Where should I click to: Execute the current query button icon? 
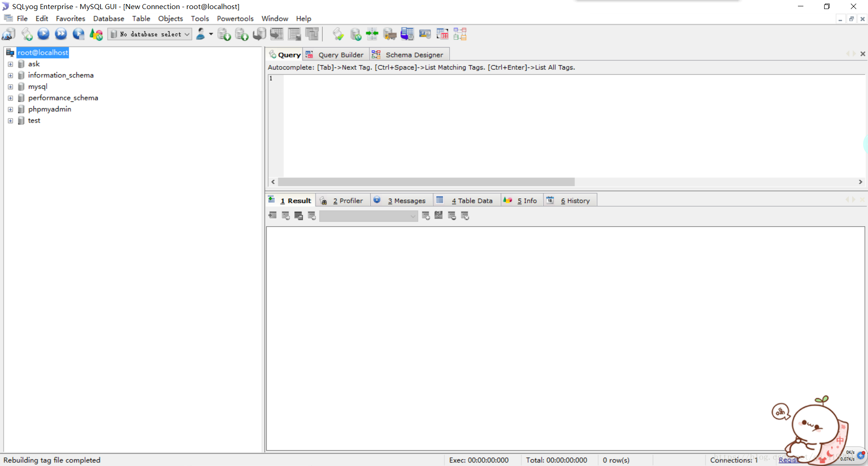pos(43,34)
